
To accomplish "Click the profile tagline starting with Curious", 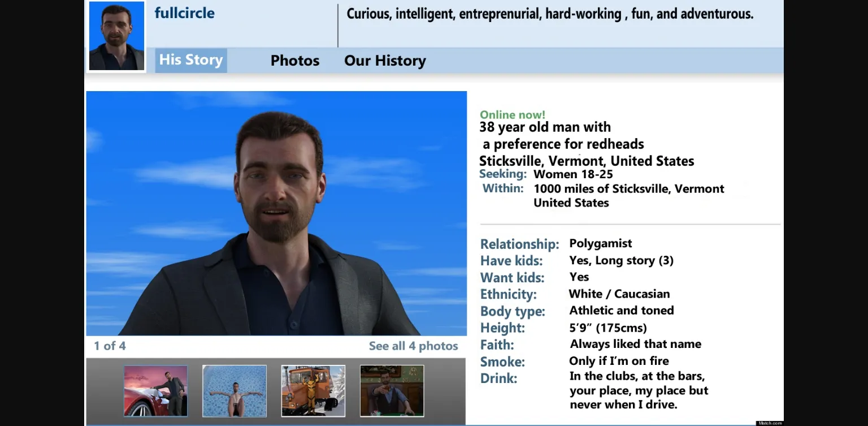I will click(x=549, y=14).
